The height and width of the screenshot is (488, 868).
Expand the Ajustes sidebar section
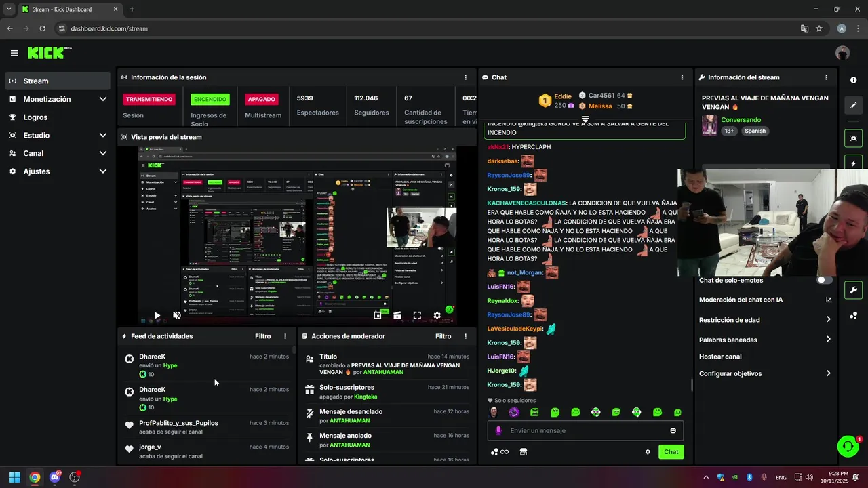(103, 171)
